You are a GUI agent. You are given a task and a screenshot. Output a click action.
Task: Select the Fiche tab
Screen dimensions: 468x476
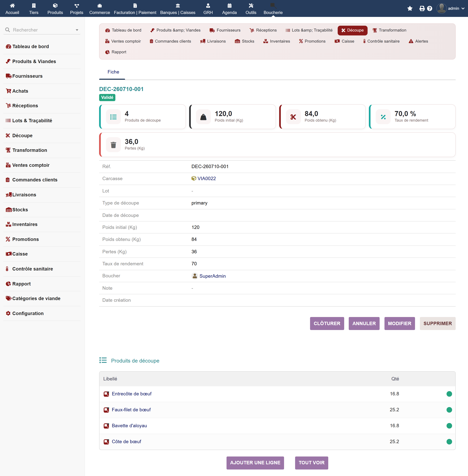click(113, 72)
